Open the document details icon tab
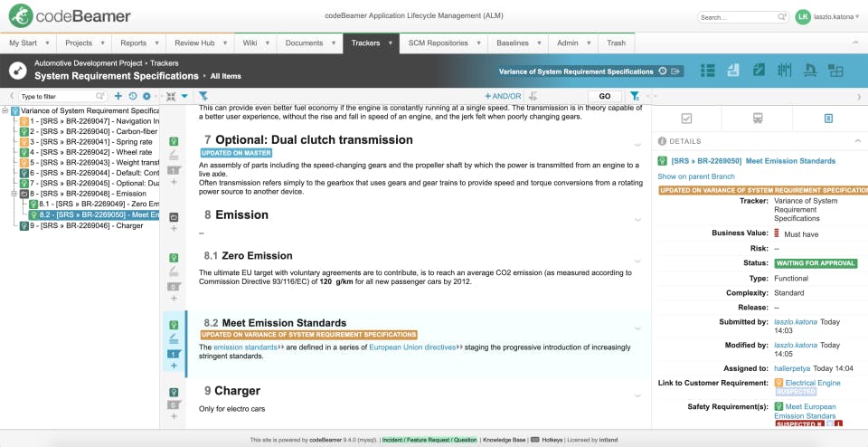The width and height of the screenshot is (868, 447). pos(829,119)
